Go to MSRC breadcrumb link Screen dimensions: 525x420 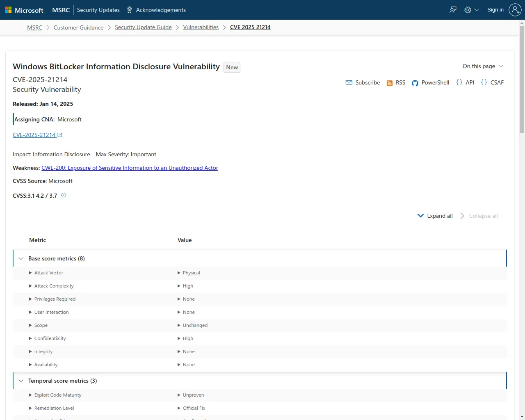pyautogui.click(x=34, y=27)
